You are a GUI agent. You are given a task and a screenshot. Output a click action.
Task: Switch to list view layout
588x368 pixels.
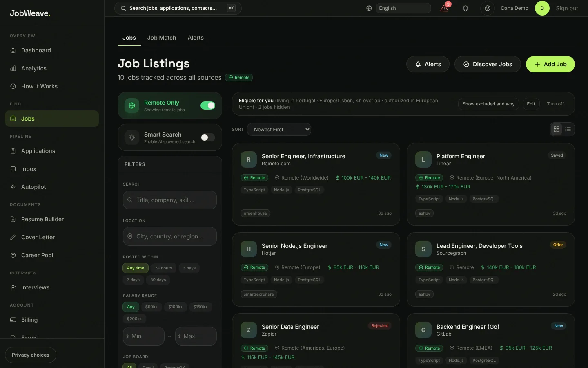click(568, 129)
